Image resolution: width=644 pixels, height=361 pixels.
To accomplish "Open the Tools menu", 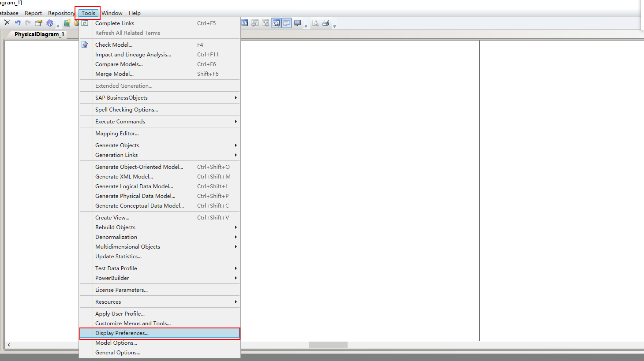I will (88, 13).
